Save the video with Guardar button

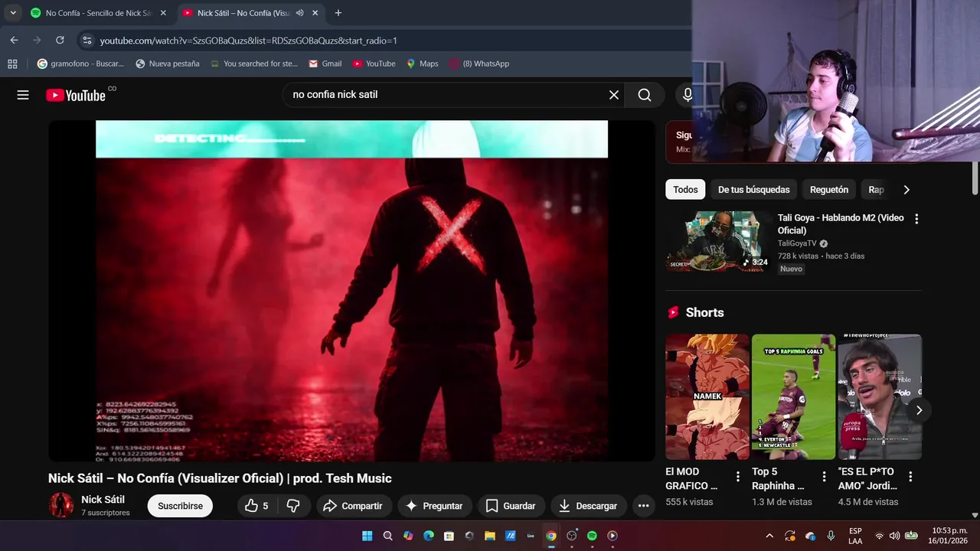pyautogui.click(x=511, y=506)
